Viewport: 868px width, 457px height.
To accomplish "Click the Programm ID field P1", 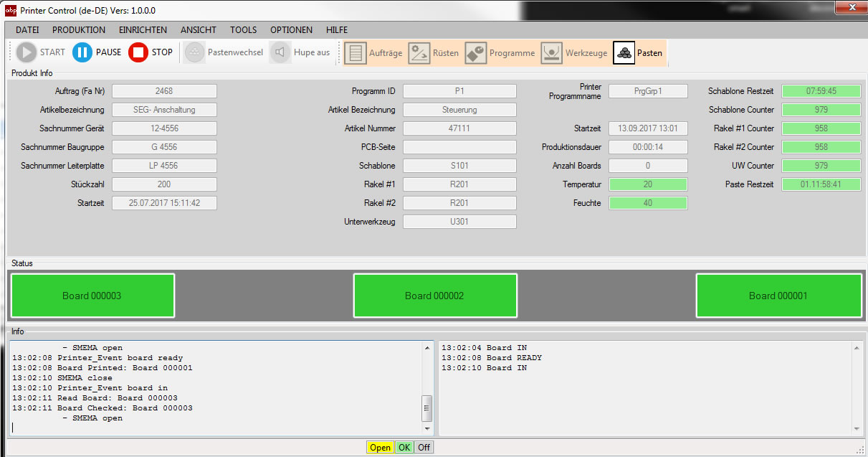I will [x=459, y=91].
